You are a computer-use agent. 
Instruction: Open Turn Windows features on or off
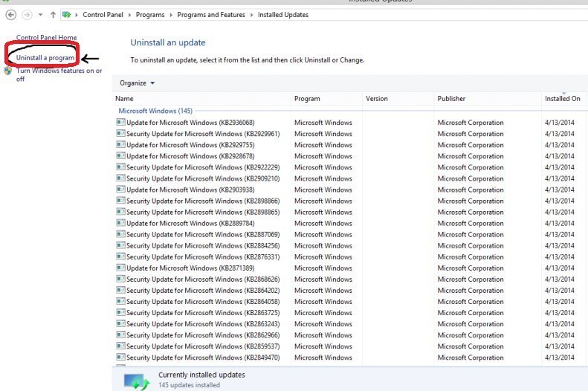coord(59,74)
